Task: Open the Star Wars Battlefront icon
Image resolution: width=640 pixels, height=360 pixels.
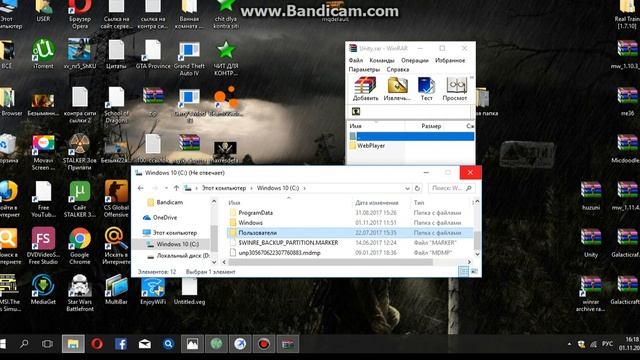Action: (x=80, y=293)
